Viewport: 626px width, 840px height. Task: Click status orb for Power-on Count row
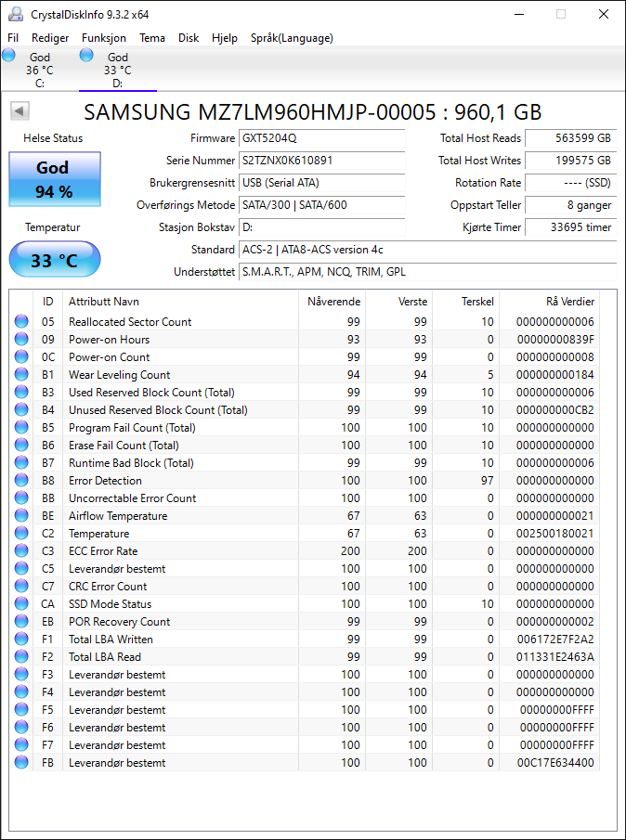21,356
